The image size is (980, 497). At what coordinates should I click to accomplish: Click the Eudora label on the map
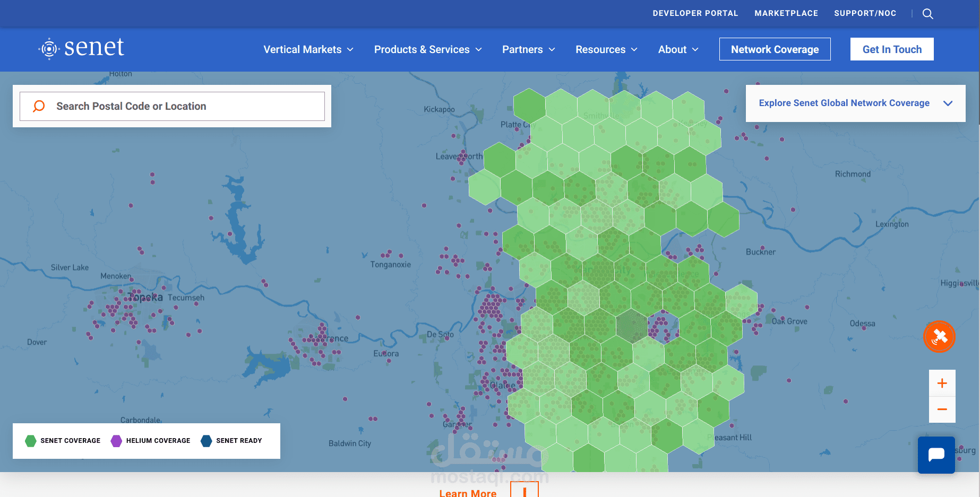tap(386, 353)
